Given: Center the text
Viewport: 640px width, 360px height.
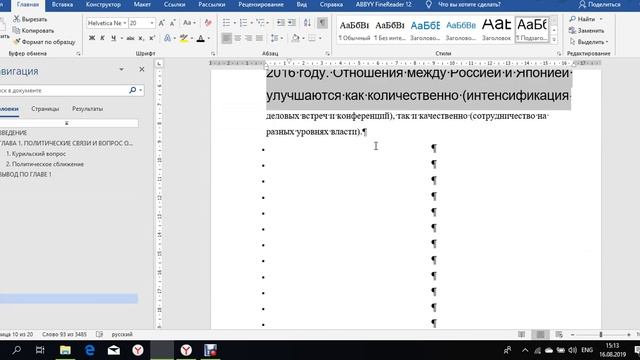Looking at the screenshot, I should (238, 38).
